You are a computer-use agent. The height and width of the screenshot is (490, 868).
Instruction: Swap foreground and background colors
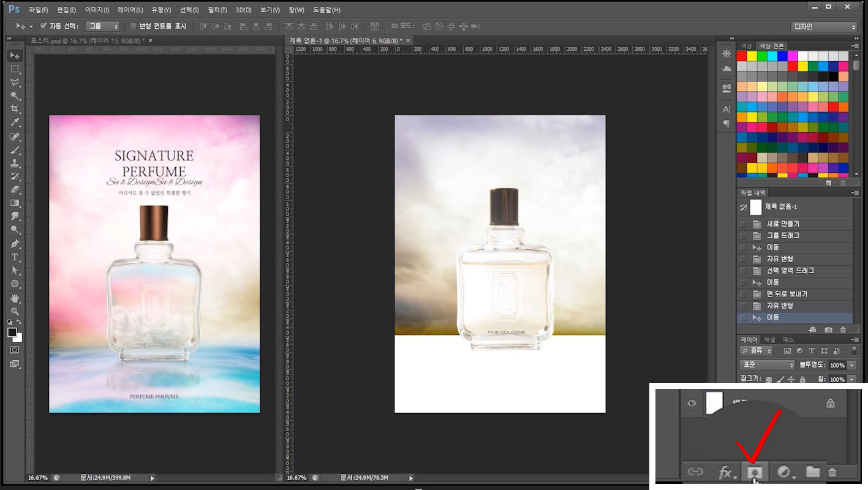20,322
